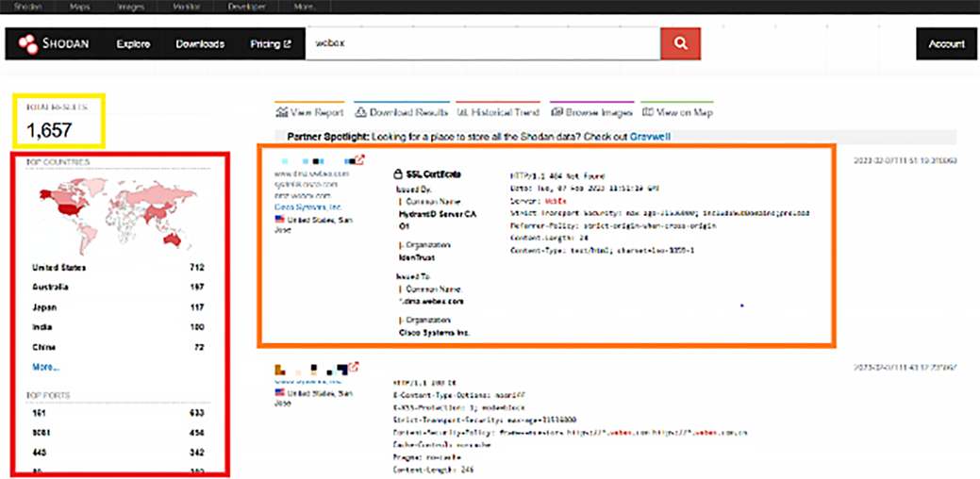Focus the search field containing webex
This screenshot has height=479, width=980.
coord(483,44)
